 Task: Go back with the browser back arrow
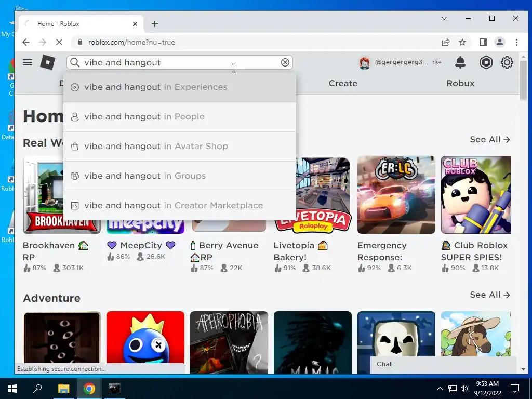tap(26, 42)
